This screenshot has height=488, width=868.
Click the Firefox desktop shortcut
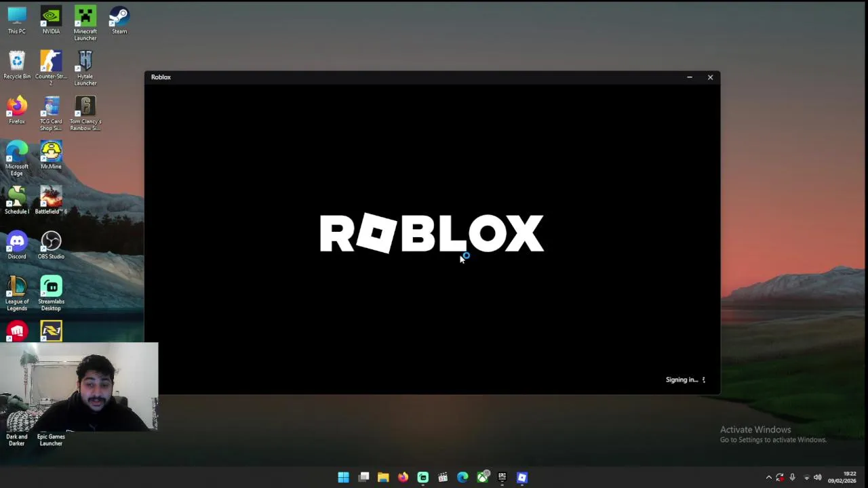[x=17, y=110]
